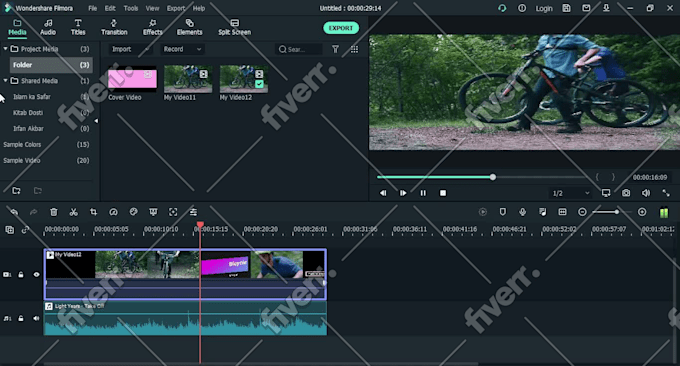Screen dimensions: 680x366
Task: Click the green screen icon
Action: pyautogui.click(x=153, y=212)
